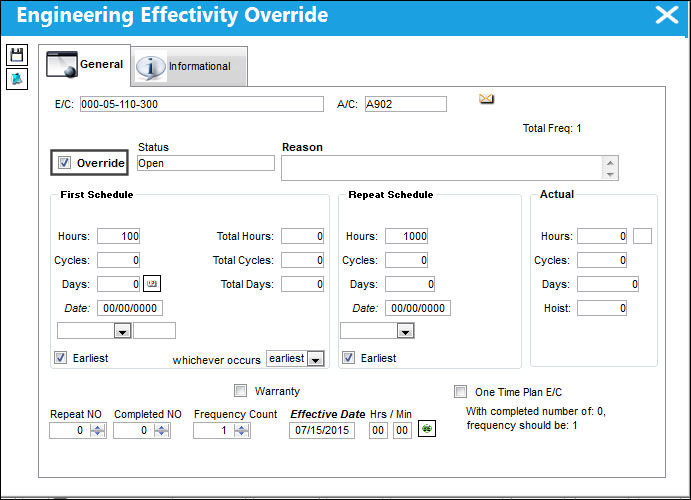Click the Hoist field
Viewport: 691px width, 500px height.
(x=602, y=308)
